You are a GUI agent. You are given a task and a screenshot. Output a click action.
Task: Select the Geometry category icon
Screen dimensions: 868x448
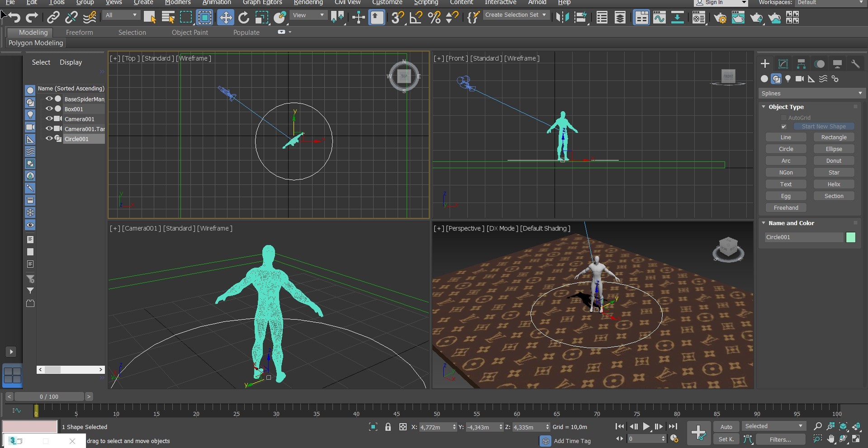pyautogui.click(x=764, y=79)
